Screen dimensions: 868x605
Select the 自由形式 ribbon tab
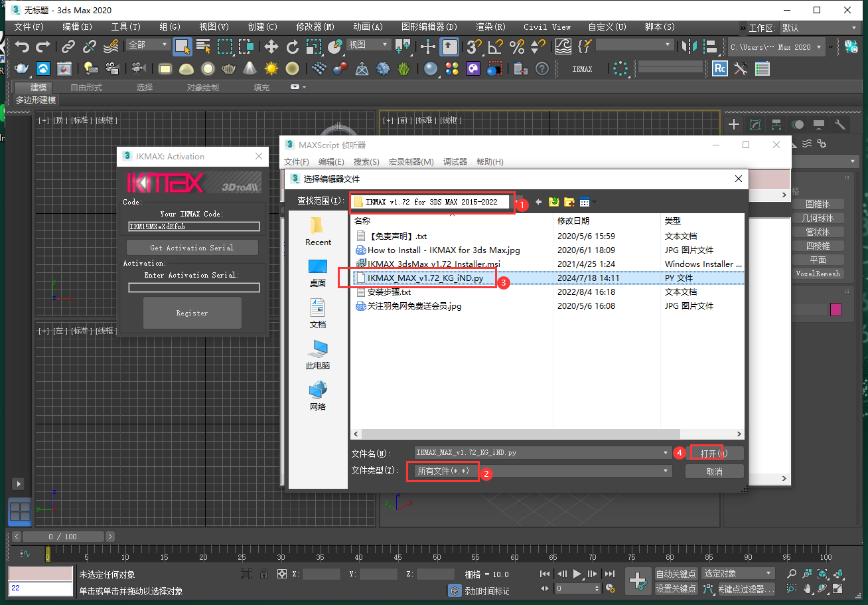[86, 87]
